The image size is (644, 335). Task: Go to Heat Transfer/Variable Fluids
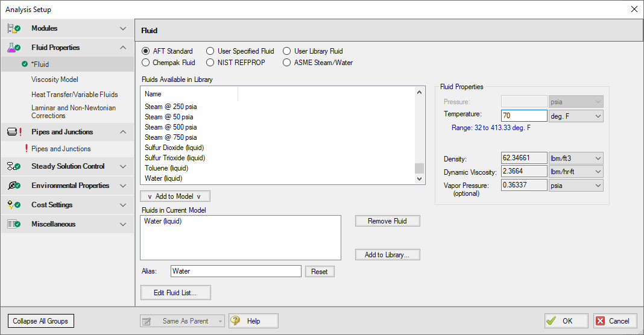[x=74, y=95]
